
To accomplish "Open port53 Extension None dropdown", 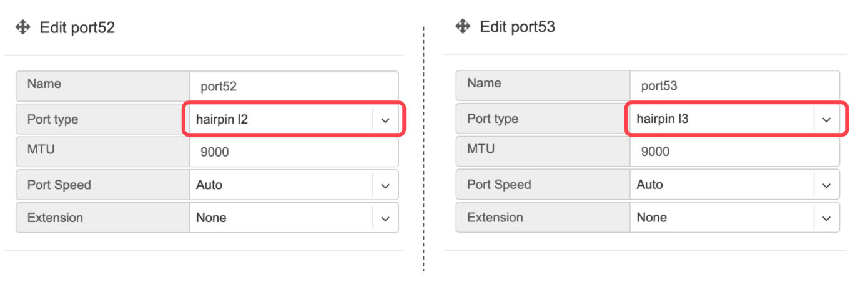I will pos(735,218).
